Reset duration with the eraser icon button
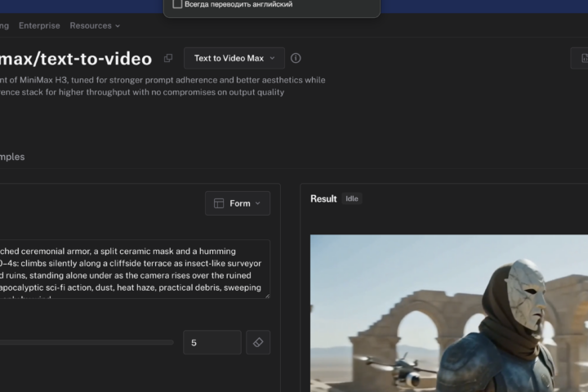Image resolution: width=588 pixels, height=392 pixels. [x=258, y=342]
